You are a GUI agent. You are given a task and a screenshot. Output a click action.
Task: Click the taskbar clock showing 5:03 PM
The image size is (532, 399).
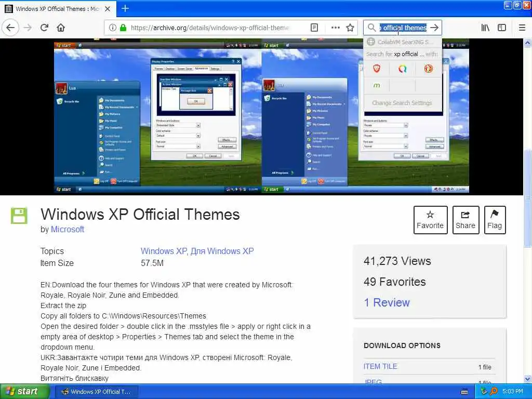(513, 392)
